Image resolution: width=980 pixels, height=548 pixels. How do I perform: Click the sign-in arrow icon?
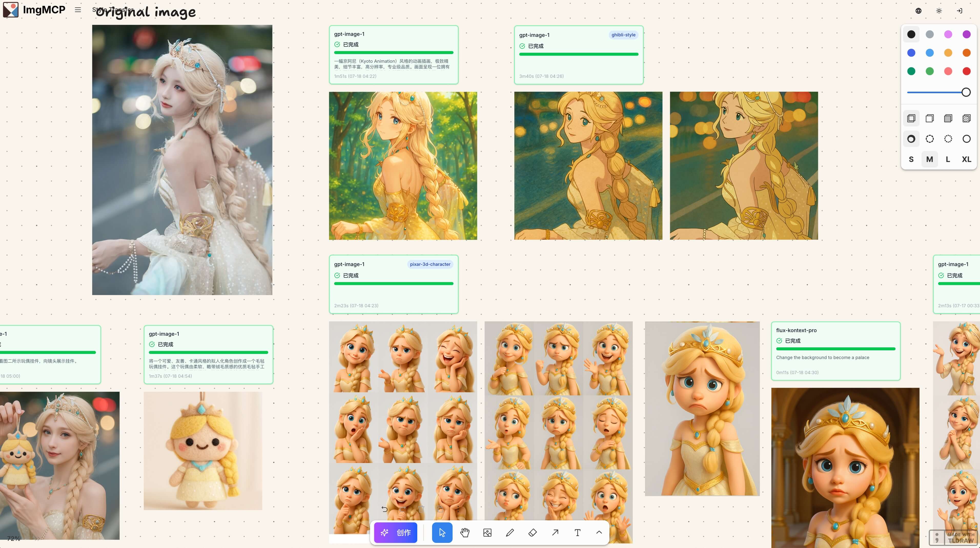pyautogui.click(x=959, y=11)
